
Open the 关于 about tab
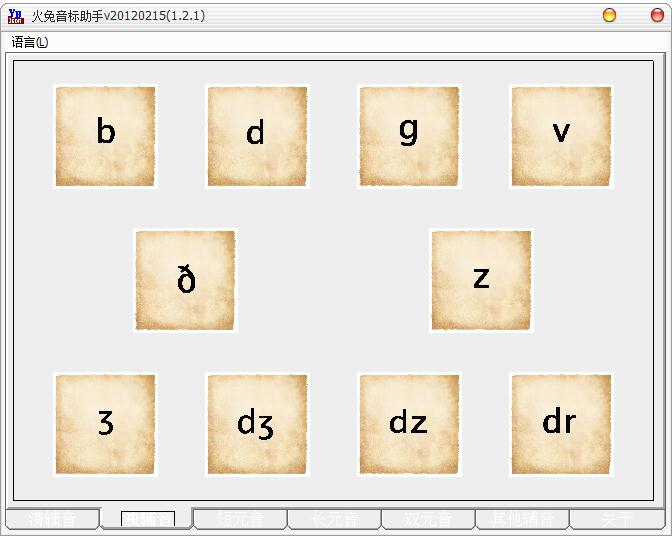point(617,519)
